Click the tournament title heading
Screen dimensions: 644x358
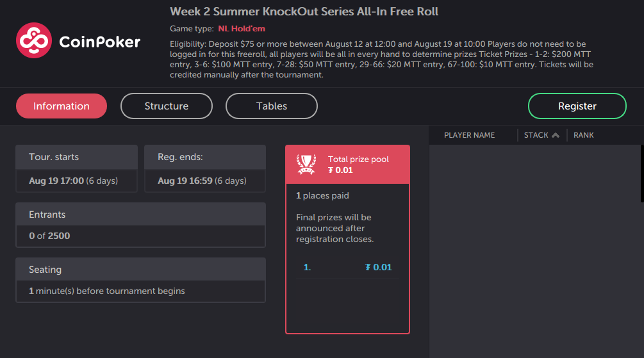click(x=304, y=12)
